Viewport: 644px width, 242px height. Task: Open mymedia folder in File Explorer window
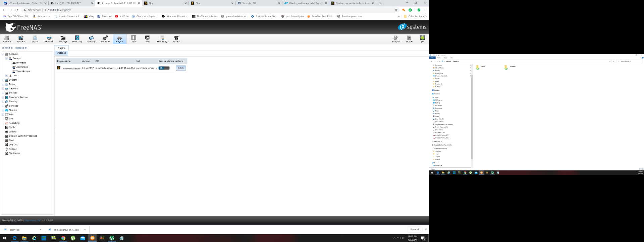[510, 67]
